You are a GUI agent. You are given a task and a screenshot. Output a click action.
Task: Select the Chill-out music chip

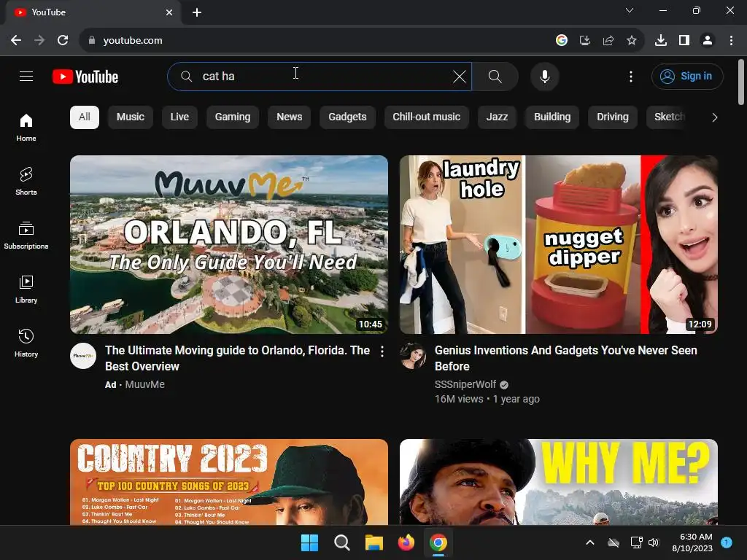[426, 117]
